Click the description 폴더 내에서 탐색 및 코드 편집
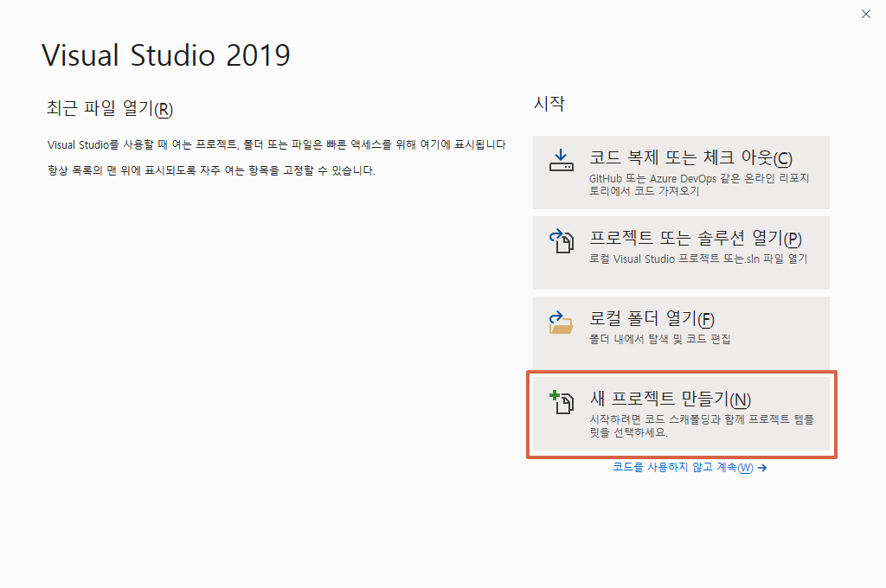886x588 pixels. [660, 339]
